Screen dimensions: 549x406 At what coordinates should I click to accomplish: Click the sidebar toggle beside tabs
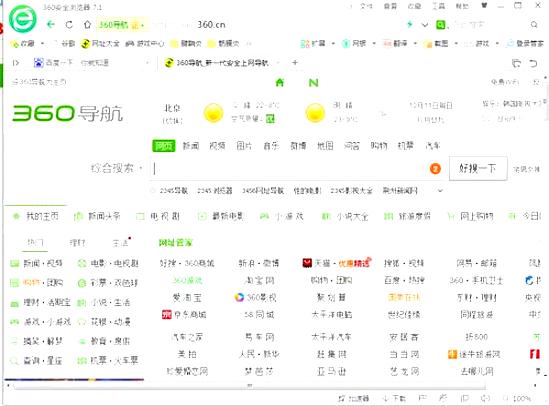tap(16, 63)
